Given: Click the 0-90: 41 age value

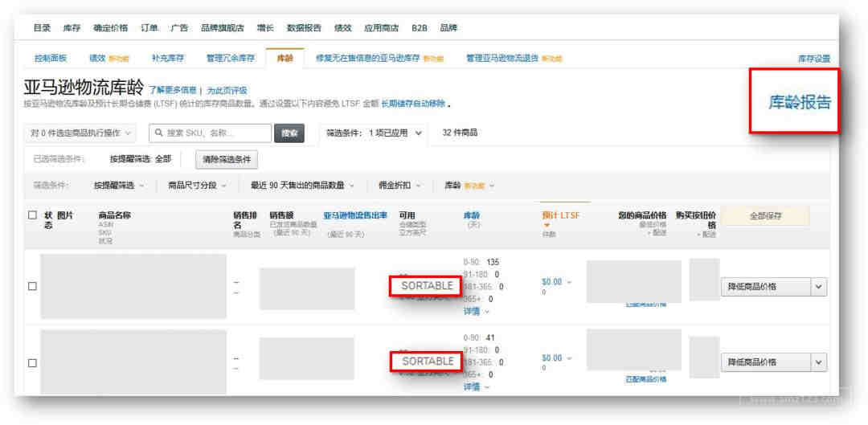Looking at the screenshot, I should coord(479,337).
